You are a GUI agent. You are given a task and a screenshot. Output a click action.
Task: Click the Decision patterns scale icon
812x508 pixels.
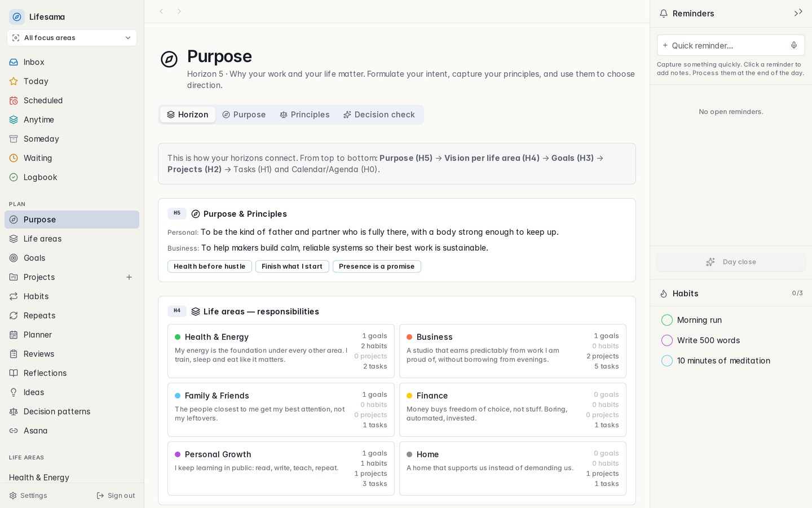[x=14, y=411]
